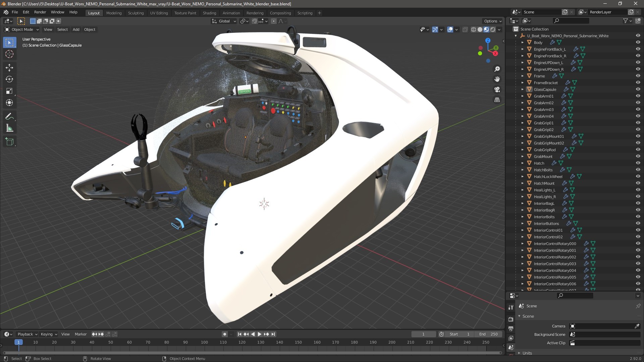Image resolution: width=644 pixels, height=362 pixels.
Task: Click the Pan view hand icon
Action: (497, 79)
